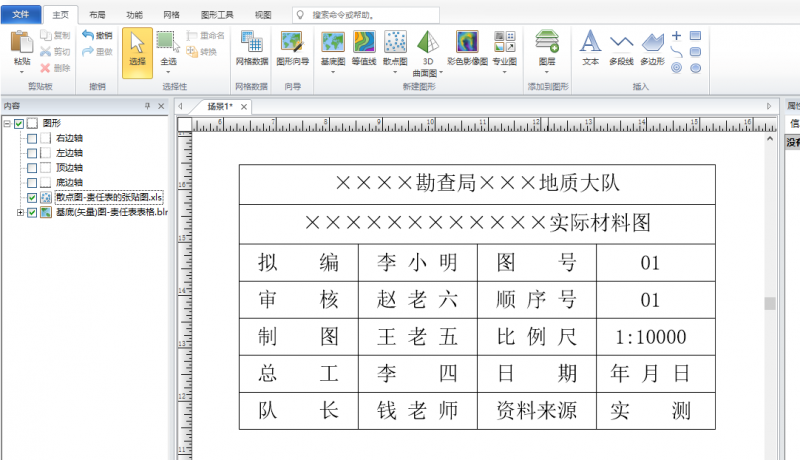Create a 等值线 contour map

tap(364, 47)
